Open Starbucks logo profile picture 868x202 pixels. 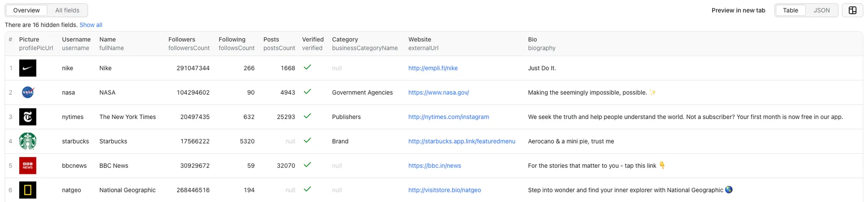click(27, 141)
